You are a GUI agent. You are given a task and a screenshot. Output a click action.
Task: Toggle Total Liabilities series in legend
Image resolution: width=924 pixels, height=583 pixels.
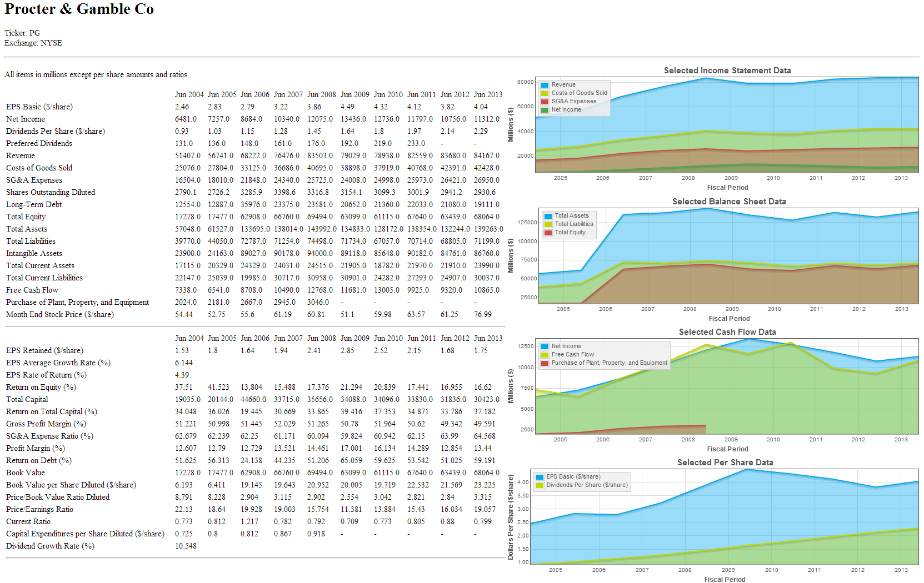(x=573, y=224)
